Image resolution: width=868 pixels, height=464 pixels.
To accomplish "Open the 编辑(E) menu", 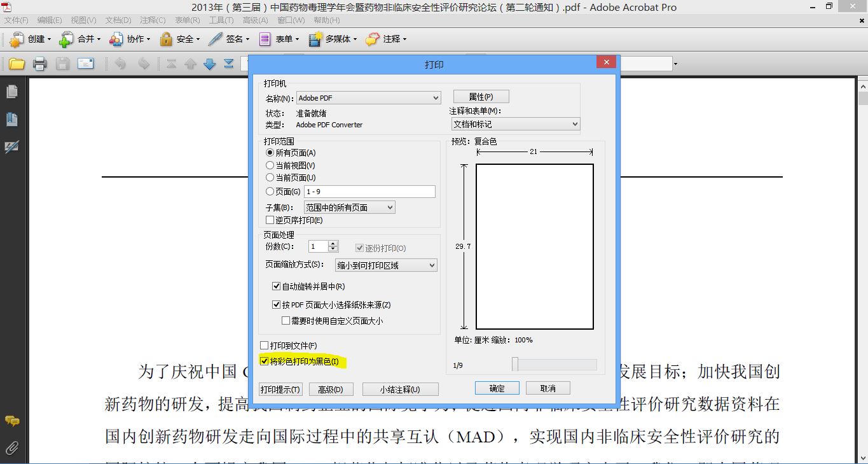I will pos(50,20).
